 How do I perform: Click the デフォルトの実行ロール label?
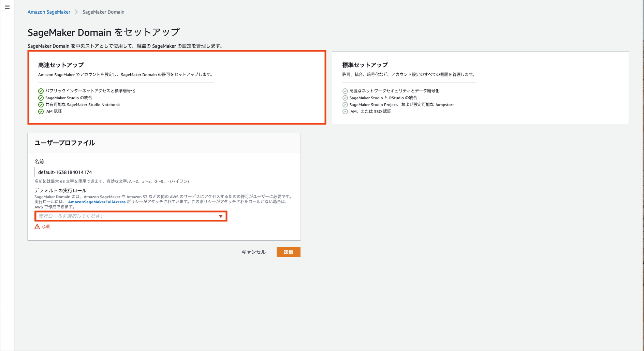coord(60,190)
